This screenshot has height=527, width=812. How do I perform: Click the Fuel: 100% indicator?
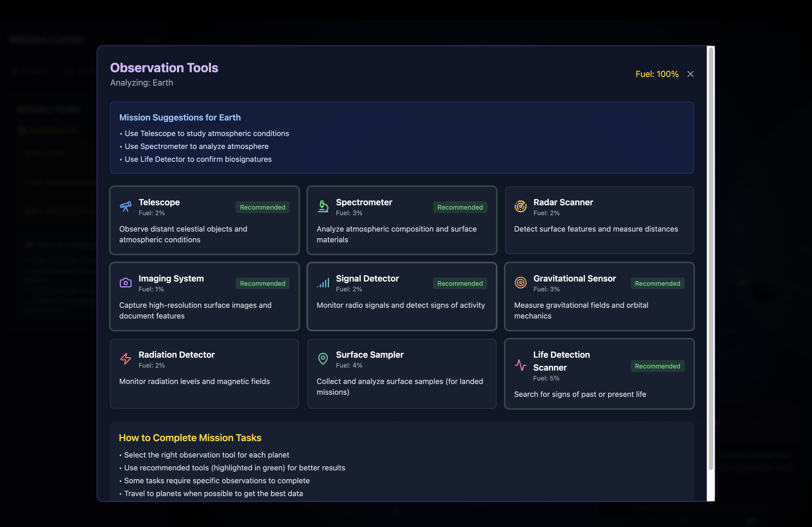coord(657,74)
